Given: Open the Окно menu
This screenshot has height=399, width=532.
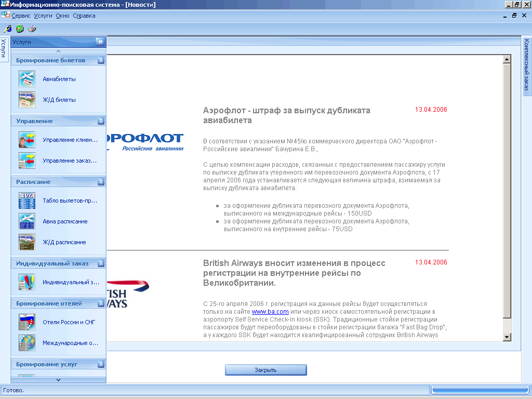Looking at the screenshot, I should [x=62, y=16].
